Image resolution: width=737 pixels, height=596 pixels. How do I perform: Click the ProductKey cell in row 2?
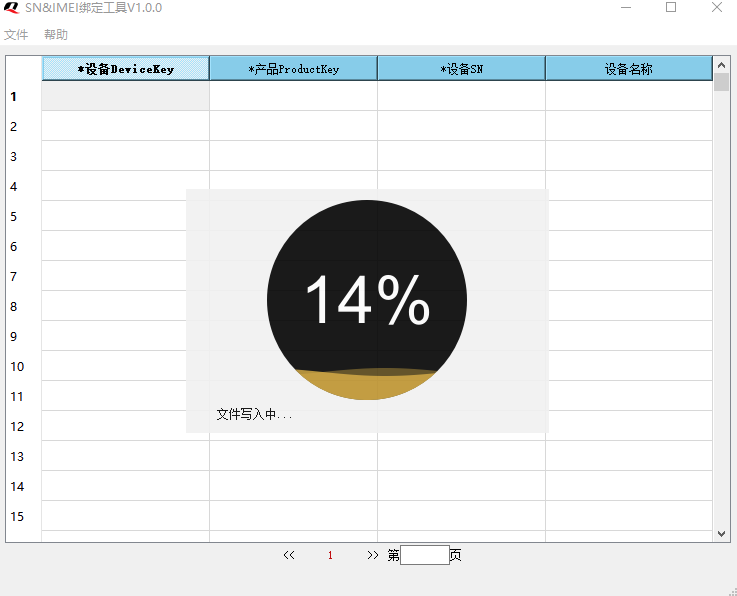[x=293, y=126]
